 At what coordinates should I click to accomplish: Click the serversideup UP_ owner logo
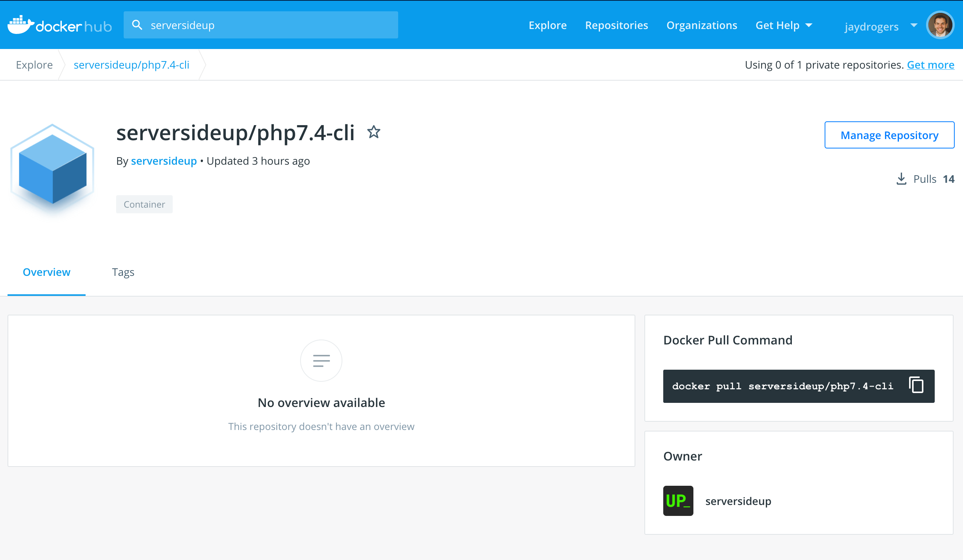pyautogui.click(x=678, y=500)
